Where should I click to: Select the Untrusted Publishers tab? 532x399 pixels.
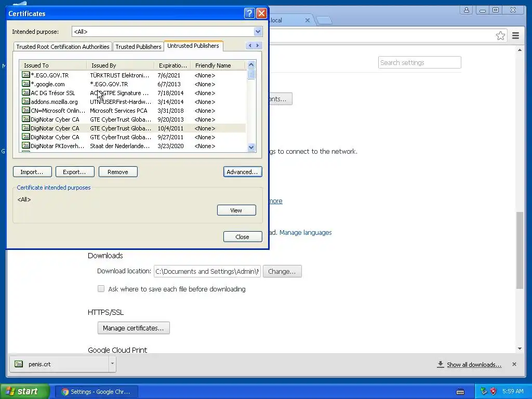click(x=193, y=46)
